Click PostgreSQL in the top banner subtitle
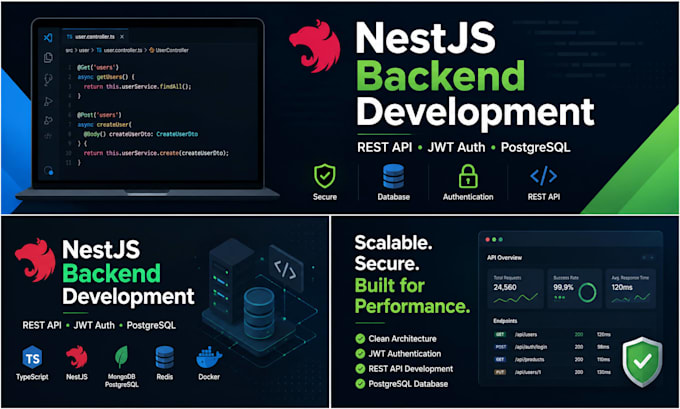Viewport: 680px width, 409px height. (536, 147)
